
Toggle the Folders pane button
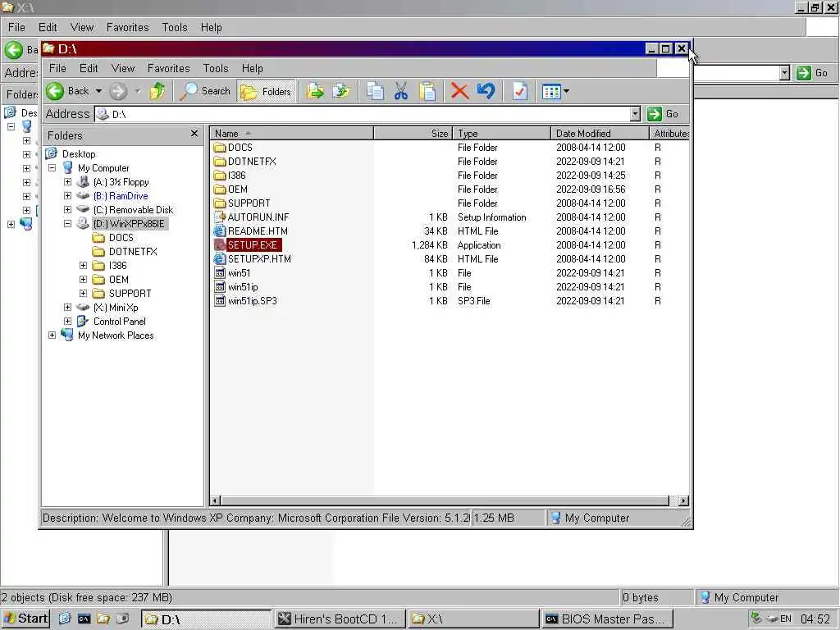[267, 92]
